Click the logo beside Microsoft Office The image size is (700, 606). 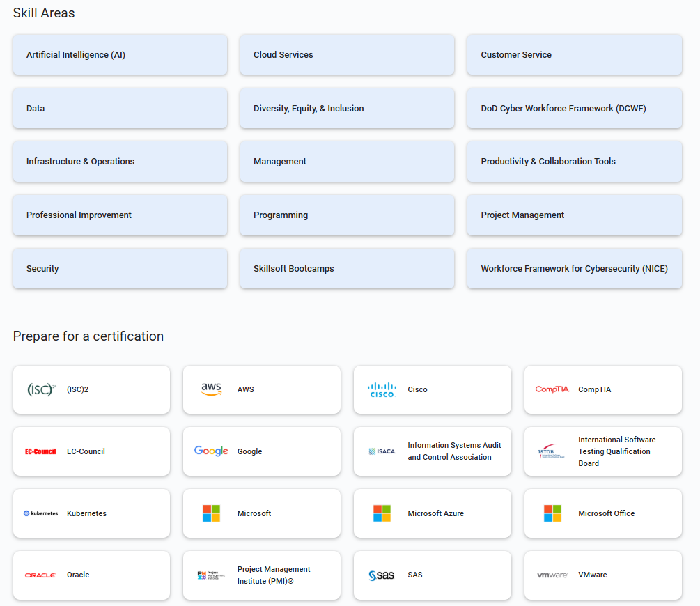tap(552, 513)
